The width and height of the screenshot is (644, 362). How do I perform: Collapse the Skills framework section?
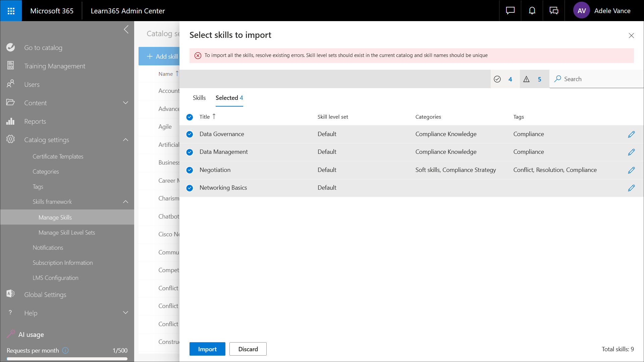[125, 202]
